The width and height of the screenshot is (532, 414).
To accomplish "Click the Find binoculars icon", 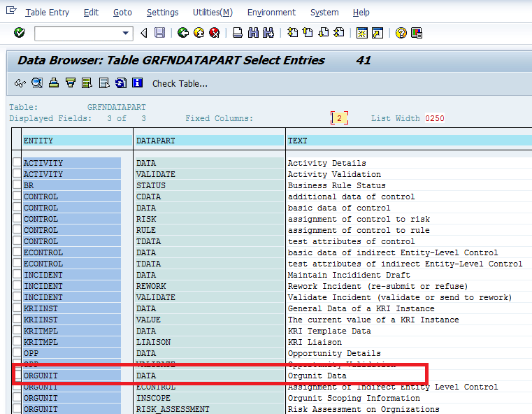I will (253, 33).
